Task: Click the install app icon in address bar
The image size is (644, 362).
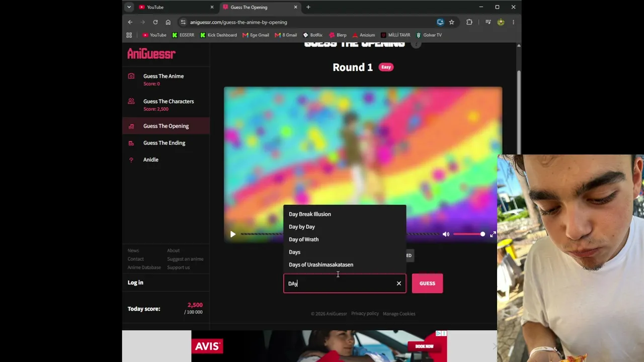Action: pos(440,22)
